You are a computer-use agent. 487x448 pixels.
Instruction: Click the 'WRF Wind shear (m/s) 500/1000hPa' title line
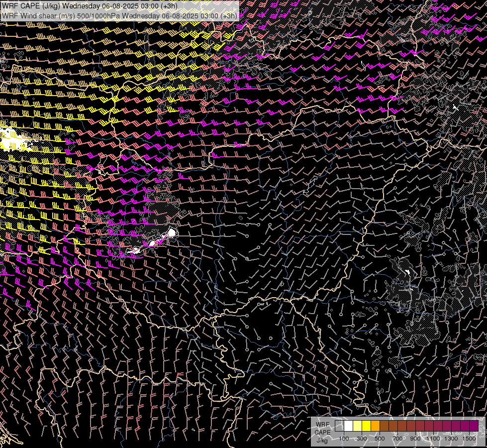(x=120, y=15)
